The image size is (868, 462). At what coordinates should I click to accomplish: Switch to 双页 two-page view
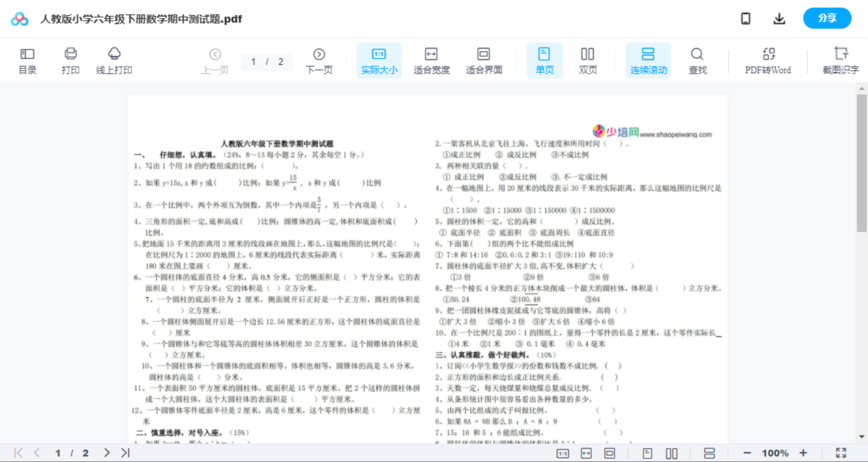[x=587, y=60]
